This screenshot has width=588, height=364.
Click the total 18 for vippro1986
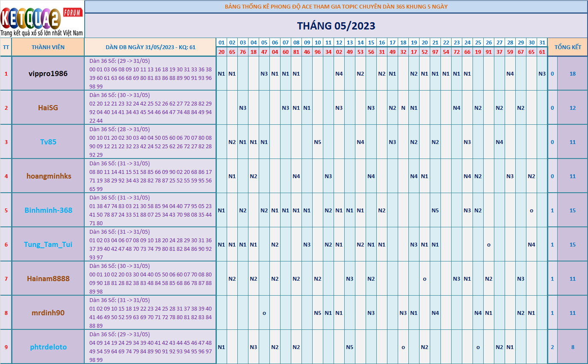point(573,73)
